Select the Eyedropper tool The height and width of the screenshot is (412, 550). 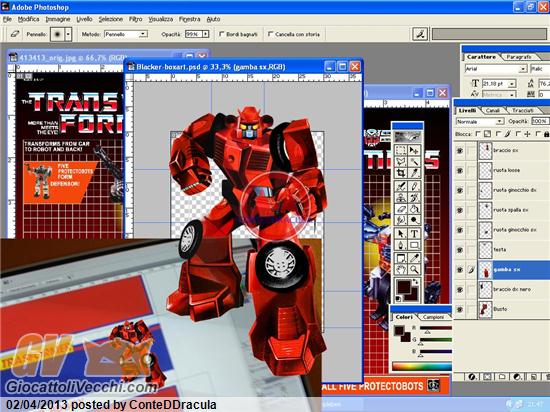[x=414, y=258]
